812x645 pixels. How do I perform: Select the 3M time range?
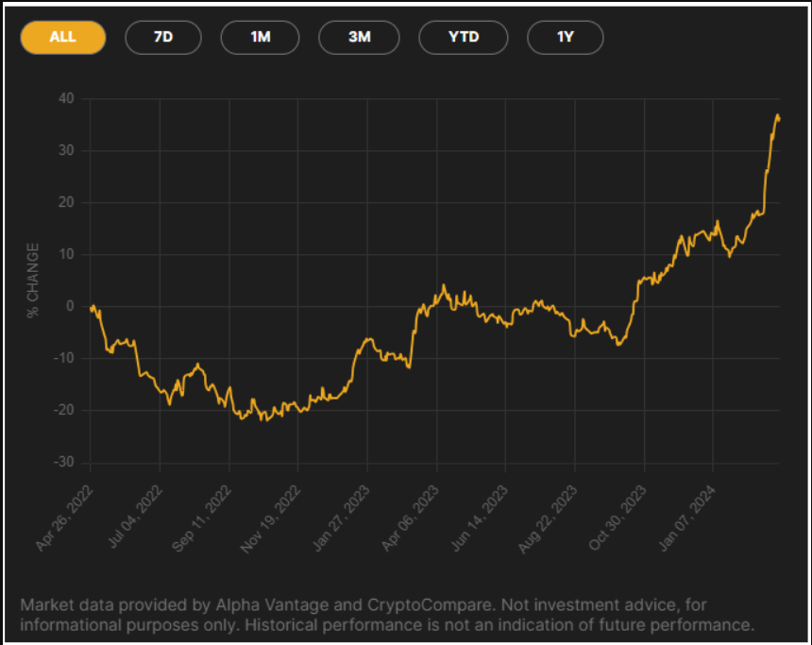click(359, 37)
